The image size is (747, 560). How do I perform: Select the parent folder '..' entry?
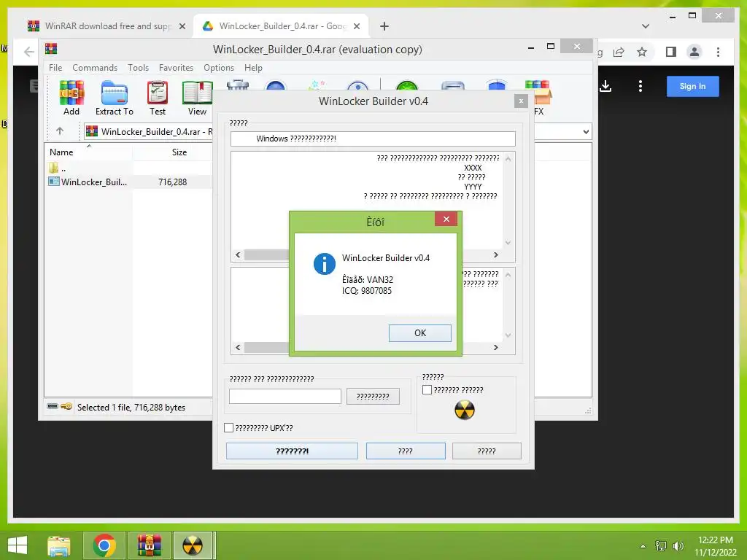click(58, 168)
